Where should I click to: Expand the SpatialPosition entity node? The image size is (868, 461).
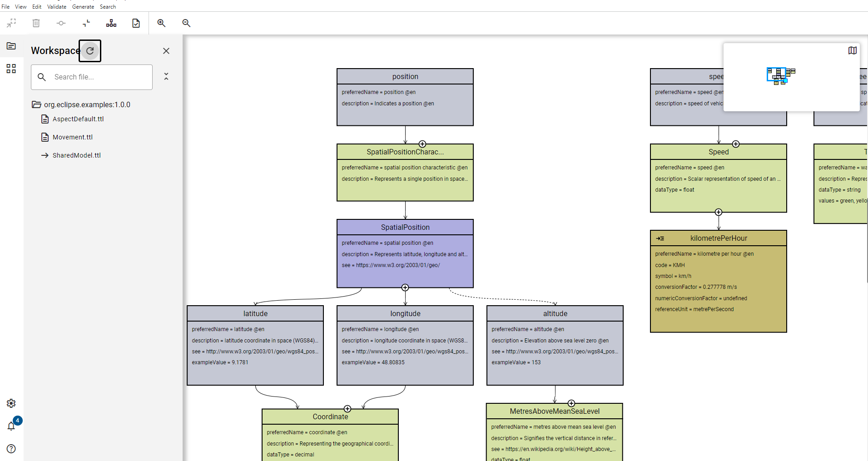click(x=405, y=287)
